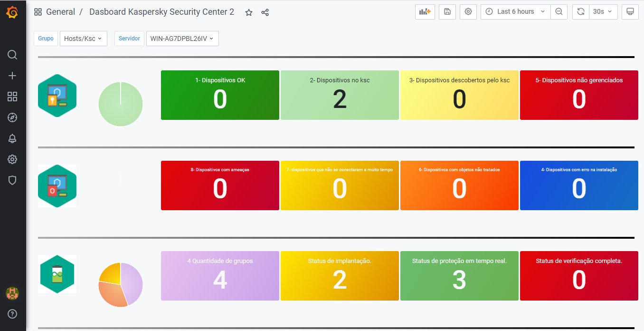Click the Kaspersky protected-computer hexagon icon
The width and height of the screenshot is (644, 331).
click(57, 96)
